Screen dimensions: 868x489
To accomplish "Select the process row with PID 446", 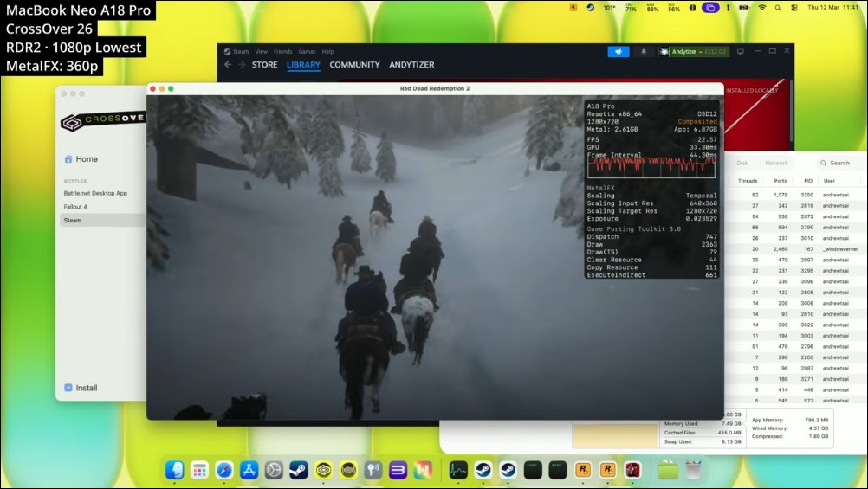I will [795, 390].
